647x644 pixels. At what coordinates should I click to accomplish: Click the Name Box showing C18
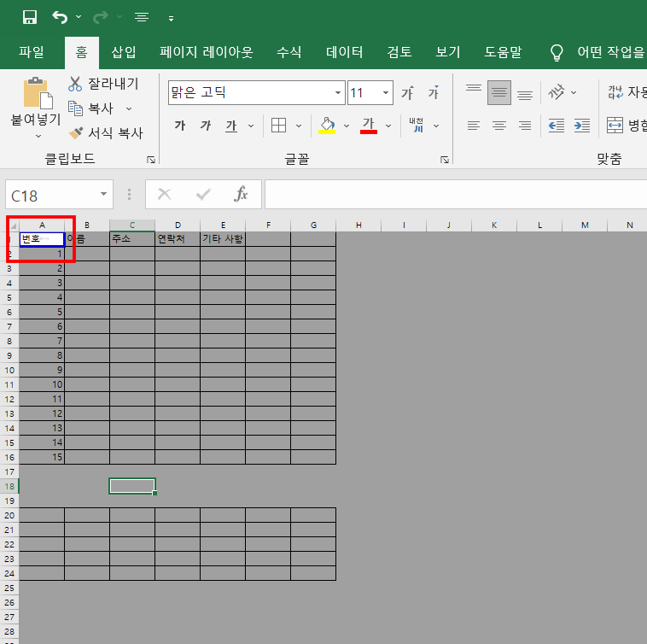pyautogui.click(x=52, y=195)
